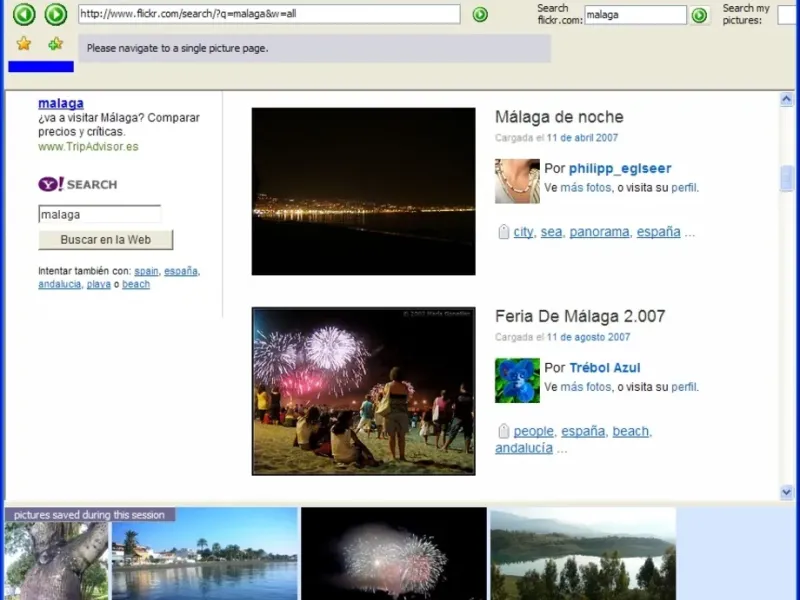Click the vertical scrollbar thumb
The height and width of the screenshot is (600, 800).
click(786, 178)
